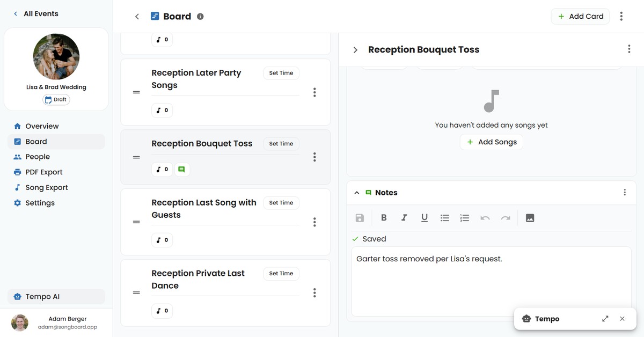The width and height of the screenshot is (644, 337).
Task: Insert a bullet list in Notes
Action: (444, 217)
